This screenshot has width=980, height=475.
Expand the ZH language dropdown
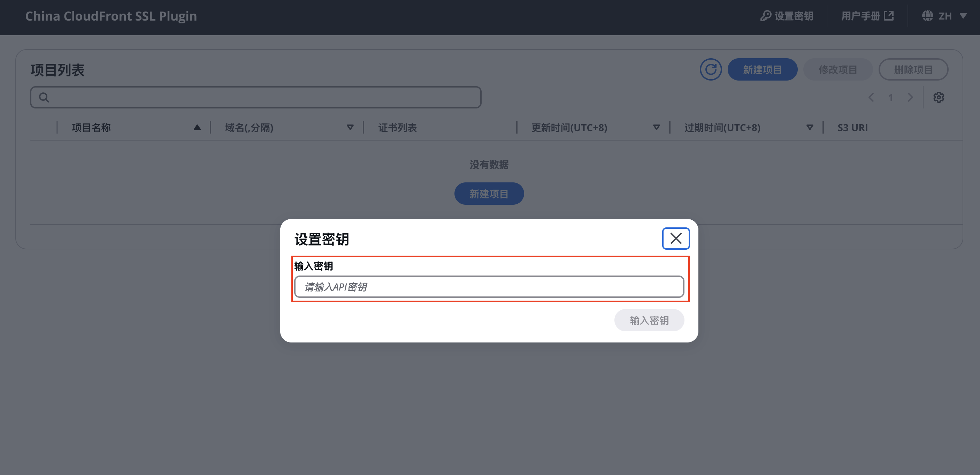(944, 16)
